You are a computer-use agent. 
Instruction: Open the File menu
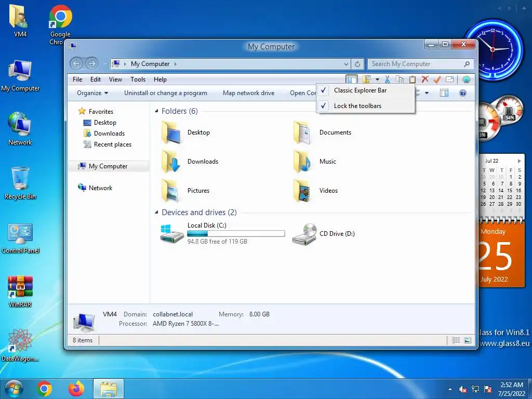(x=77, y=79)
